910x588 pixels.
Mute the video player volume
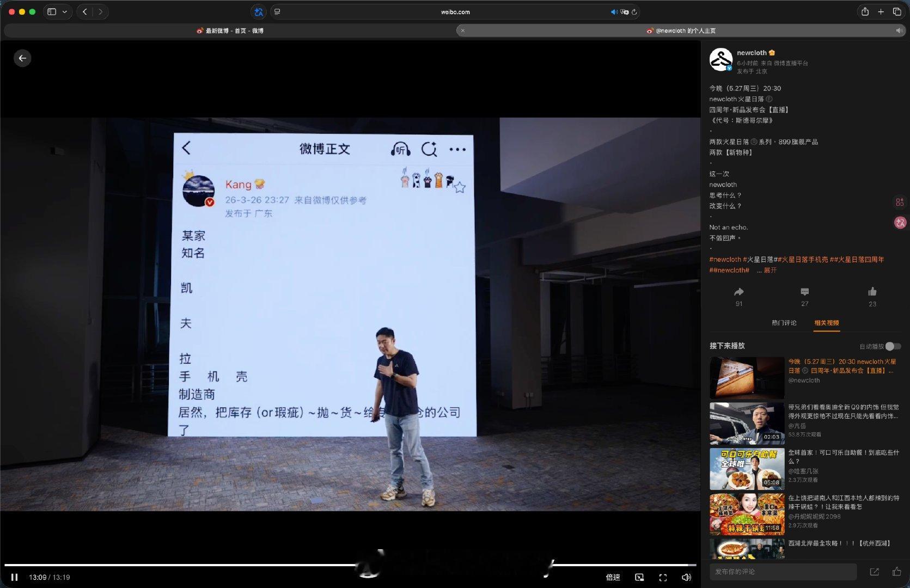[x=686, y=577]
